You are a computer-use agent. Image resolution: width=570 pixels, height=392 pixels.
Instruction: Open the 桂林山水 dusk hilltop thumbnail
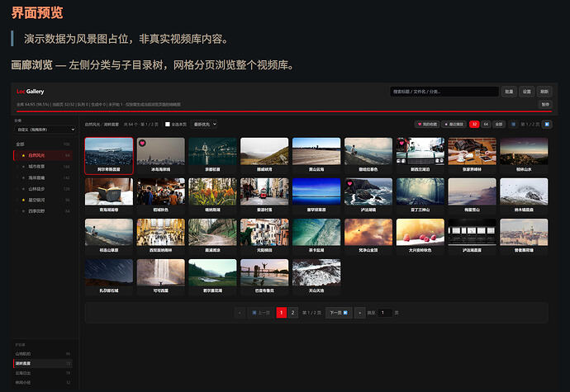[524, 155]
